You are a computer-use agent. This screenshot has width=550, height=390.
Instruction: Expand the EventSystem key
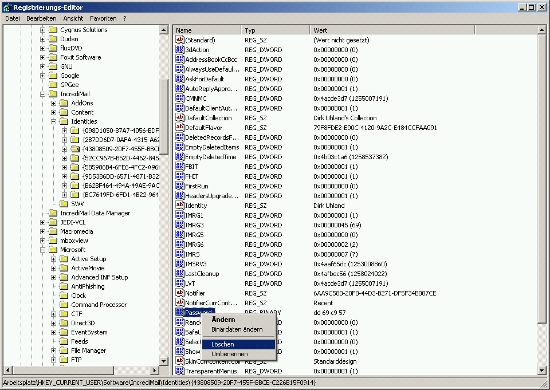tap(53, 332)
